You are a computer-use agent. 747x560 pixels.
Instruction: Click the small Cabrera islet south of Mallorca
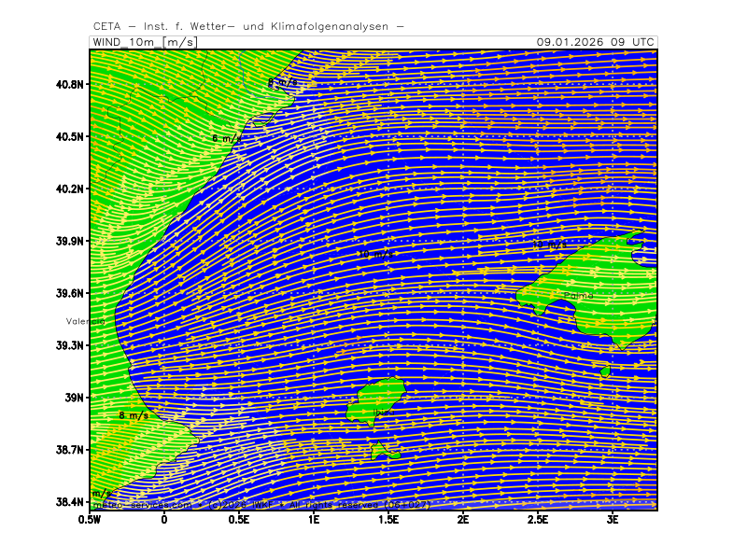tap(605, 371)
